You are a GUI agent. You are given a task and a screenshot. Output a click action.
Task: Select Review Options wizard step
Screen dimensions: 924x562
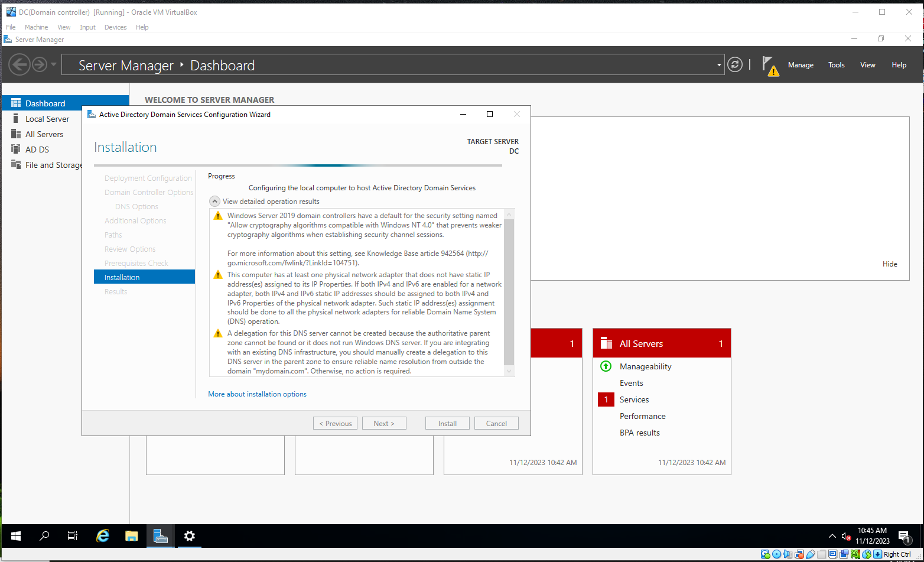130,249
